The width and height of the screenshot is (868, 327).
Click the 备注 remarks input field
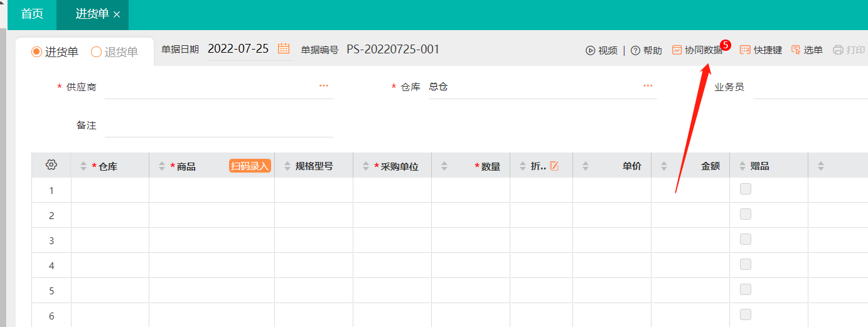(218, 126)
